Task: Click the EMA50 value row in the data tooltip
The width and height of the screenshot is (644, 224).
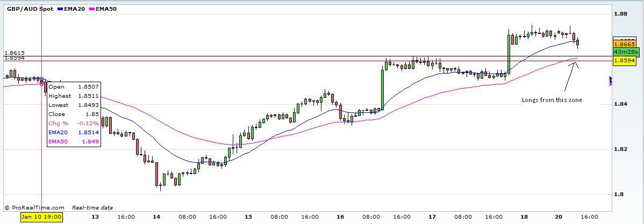Action: tap(73, 141)
